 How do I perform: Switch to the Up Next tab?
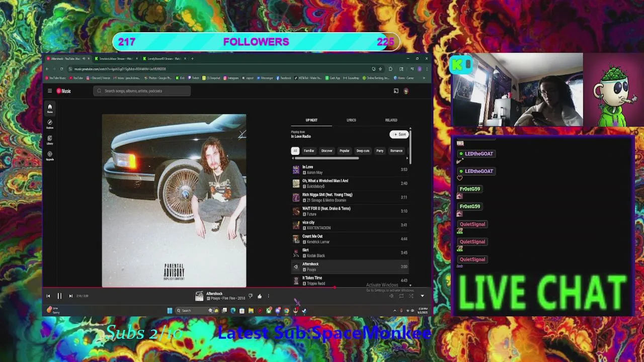tap(311, 120)
